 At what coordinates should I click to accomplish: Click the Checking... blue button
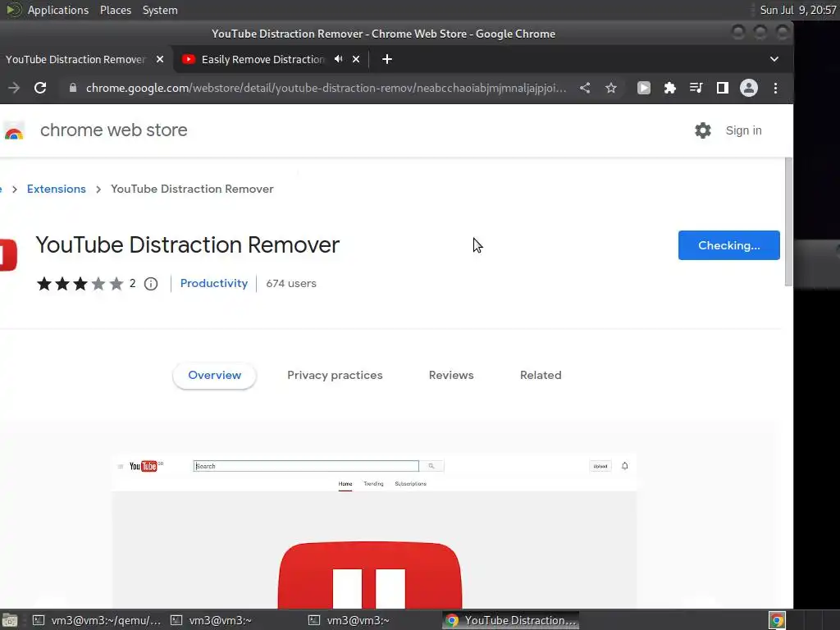[729, 245]
